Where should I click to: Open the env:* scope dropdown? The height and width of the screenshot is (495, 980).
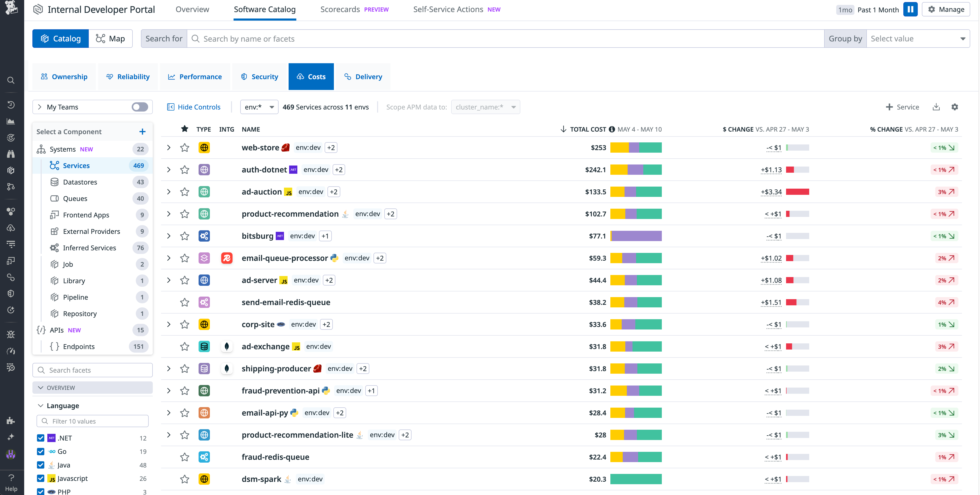pos(259,107)
